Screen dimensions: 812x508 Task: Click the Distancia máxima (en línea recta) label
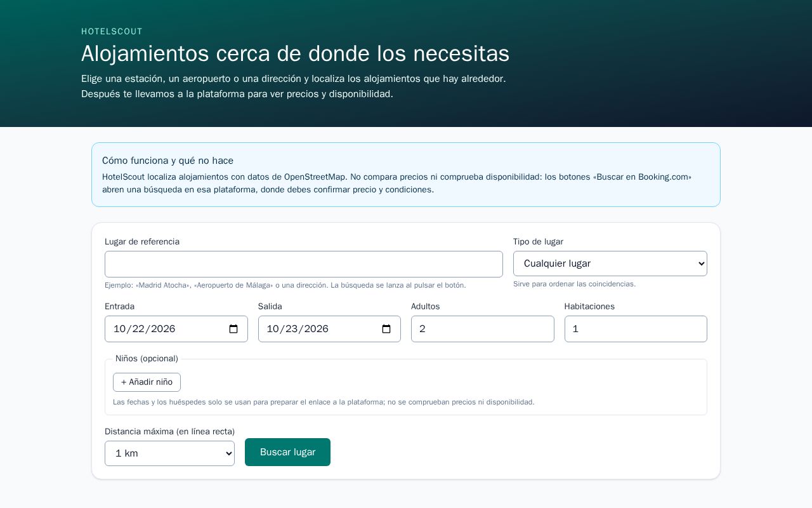pyautogui.click(x=169, y=432)
